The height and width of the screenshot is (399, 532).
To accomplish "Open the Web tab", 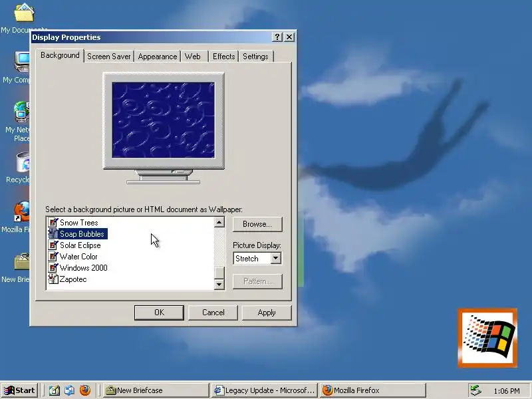I will click(193, 57).
